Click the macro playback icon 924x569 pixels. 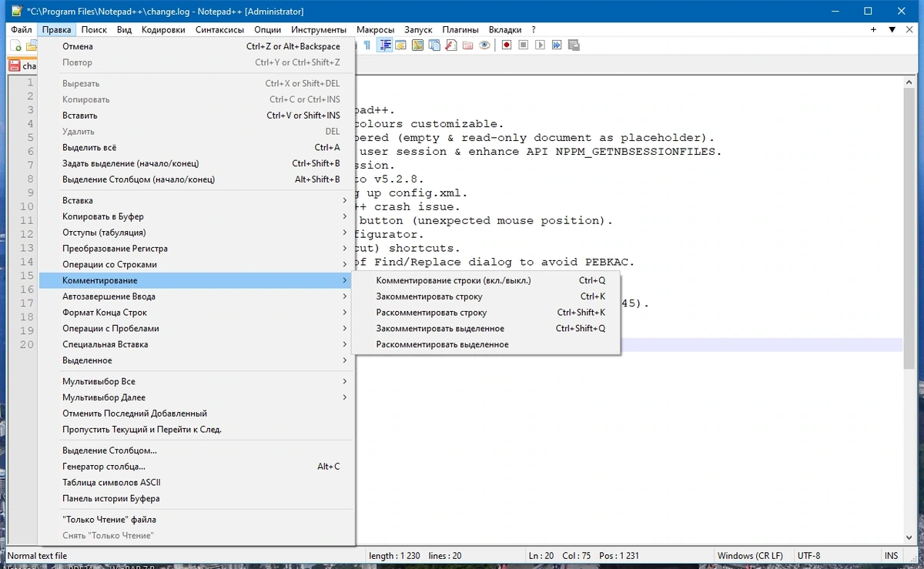540,45
